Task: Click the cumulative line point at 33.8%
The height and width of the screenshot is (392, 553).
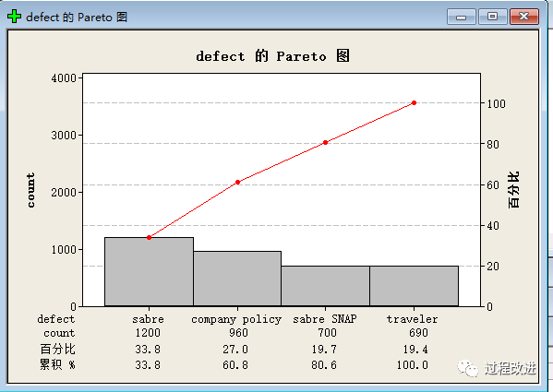Action: click(149, 237)
